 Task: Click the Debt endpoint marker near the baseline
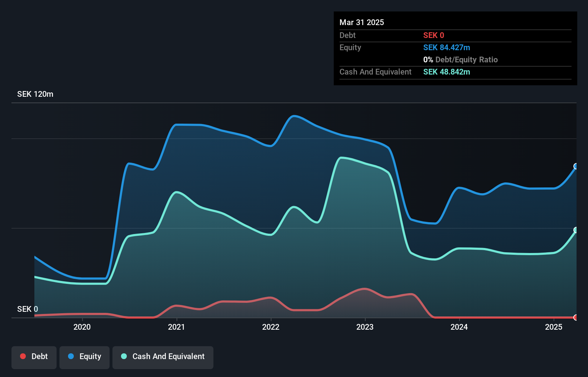576,318
